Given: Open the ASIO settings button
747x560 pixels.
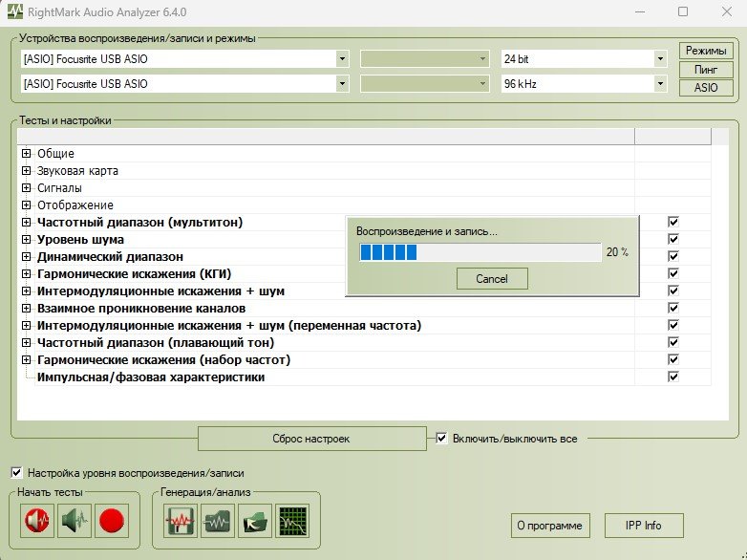Looking at the screenshot, I should [x=706, y=88].
